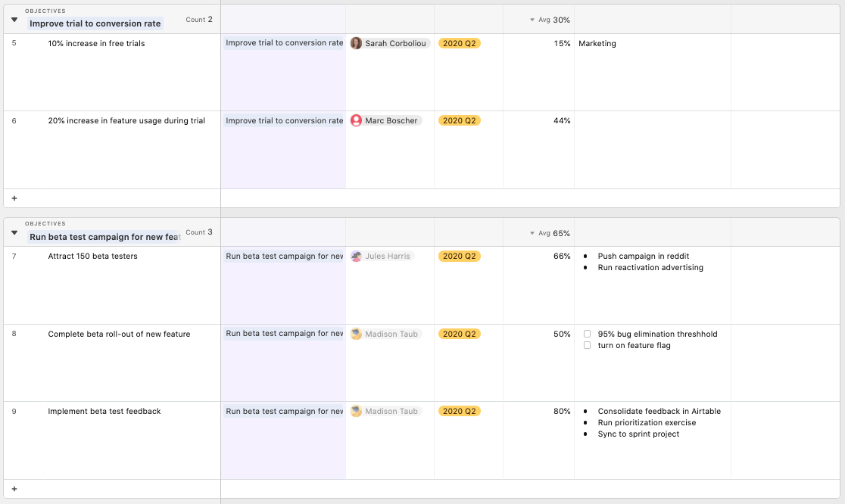This screenshot has width=845, height=504.
Task: Click the 66% progress cell
Action: pos(539,285)
